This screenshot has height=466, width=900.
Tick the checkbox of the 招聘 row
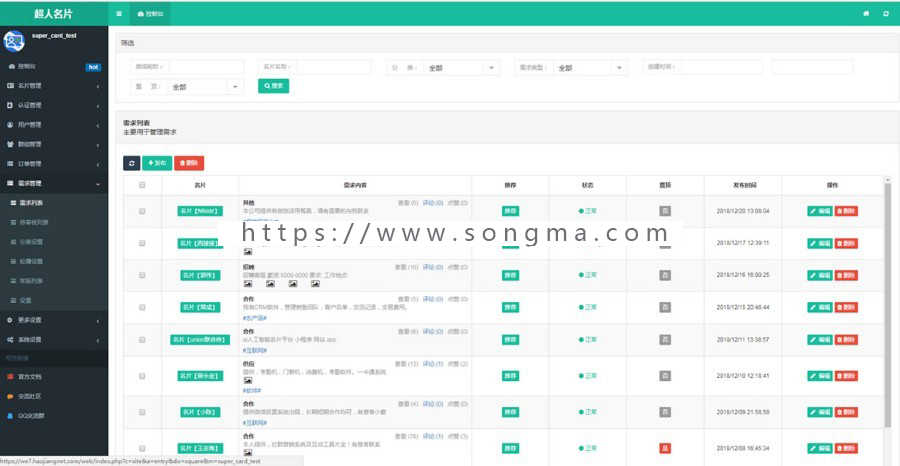(x=142, y=275)
